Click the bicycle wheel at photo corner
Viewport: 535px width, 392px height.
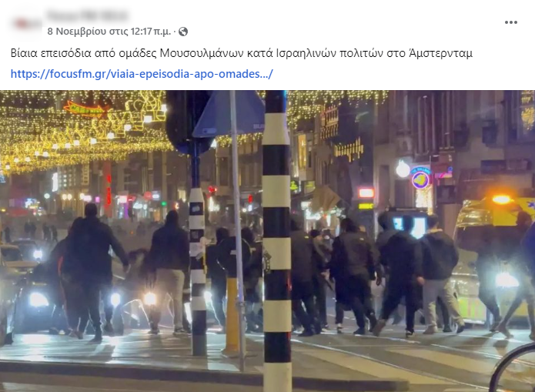point(512,368)
